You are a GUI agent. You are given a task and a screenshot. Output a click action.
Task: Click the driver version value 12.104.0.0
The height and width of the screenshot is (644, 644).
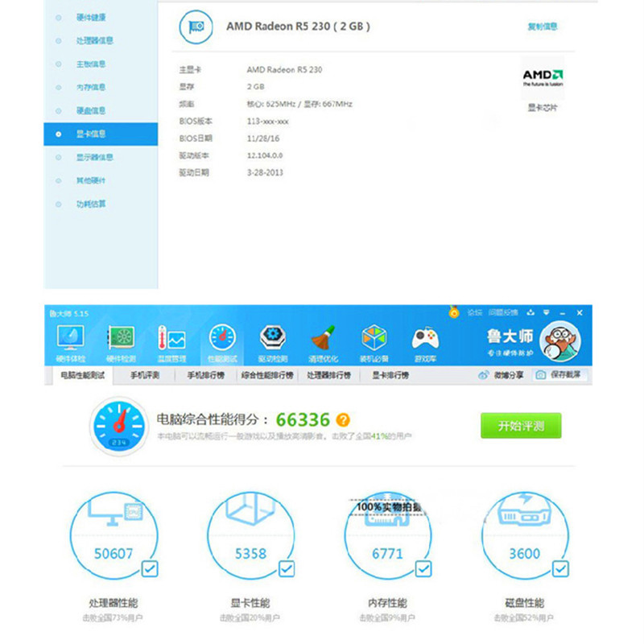pos(265,155)
